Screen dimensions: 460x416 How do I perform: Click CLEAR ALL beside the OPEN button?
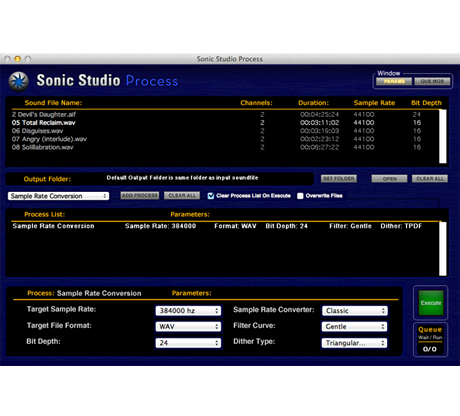[x=430, y=179]
